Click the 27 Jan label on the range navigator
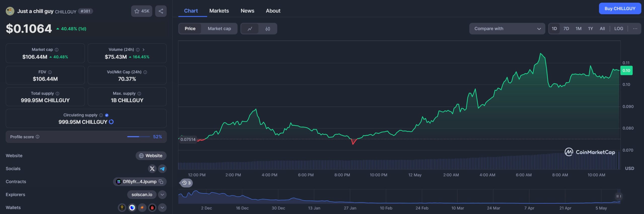 pos(350,208)
